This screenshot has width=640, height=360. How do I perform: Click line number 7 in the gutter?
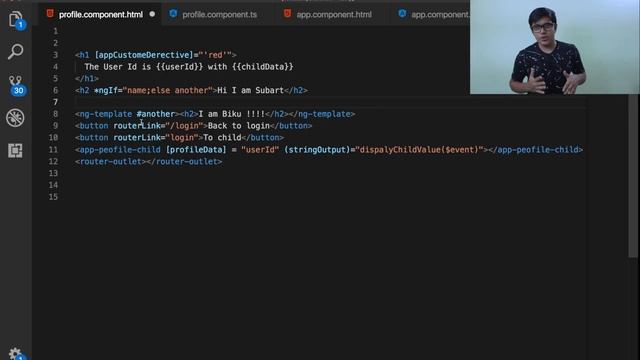click(55, 102)
